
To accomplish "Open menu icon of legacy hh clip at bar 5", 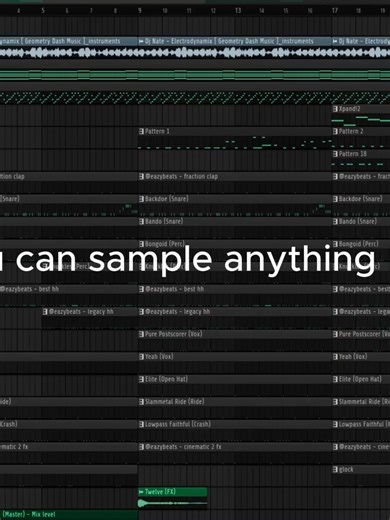I will click(x=45, y=312).
